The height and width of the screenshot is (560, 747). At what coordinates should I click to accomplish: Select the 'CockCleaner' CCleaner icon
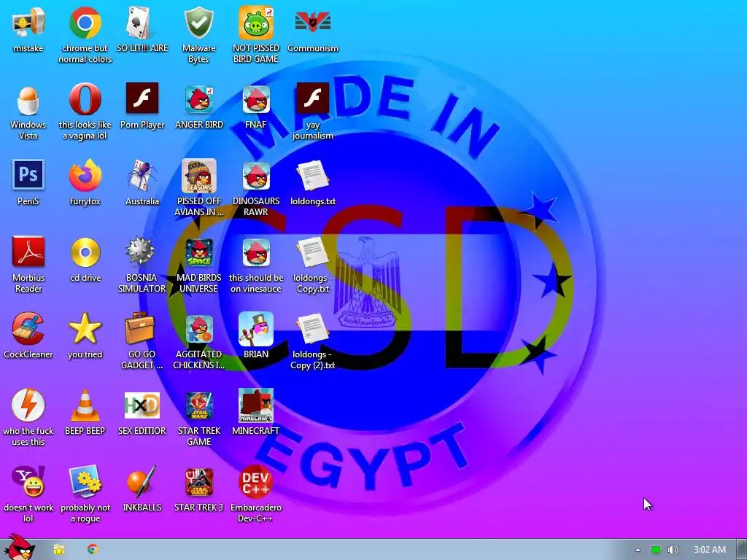tap(28, 329)
